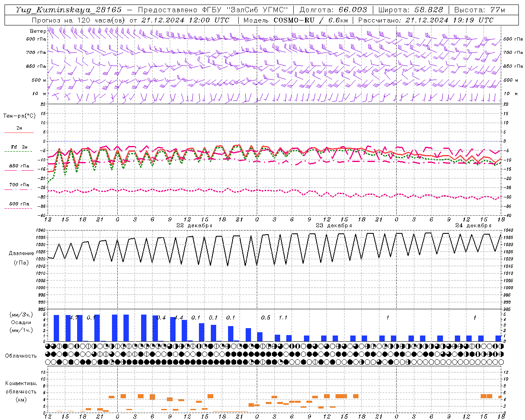Click the 'Тем-ра(°C)' panel label
Screen dimensions: 525x420
coord(19,116)
